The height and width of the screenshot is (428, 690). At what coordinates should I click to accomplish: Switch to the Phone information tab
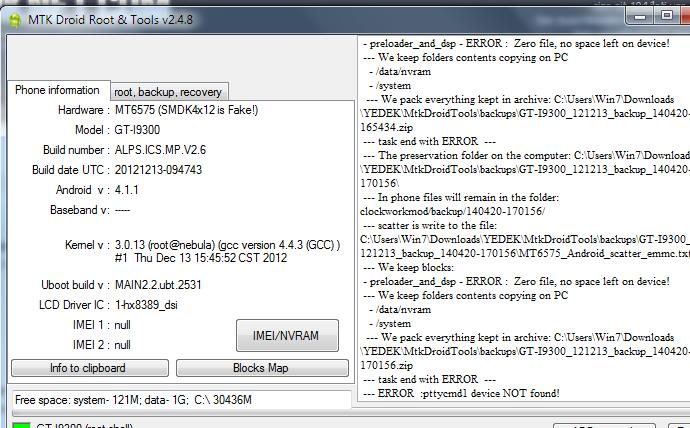58,90
